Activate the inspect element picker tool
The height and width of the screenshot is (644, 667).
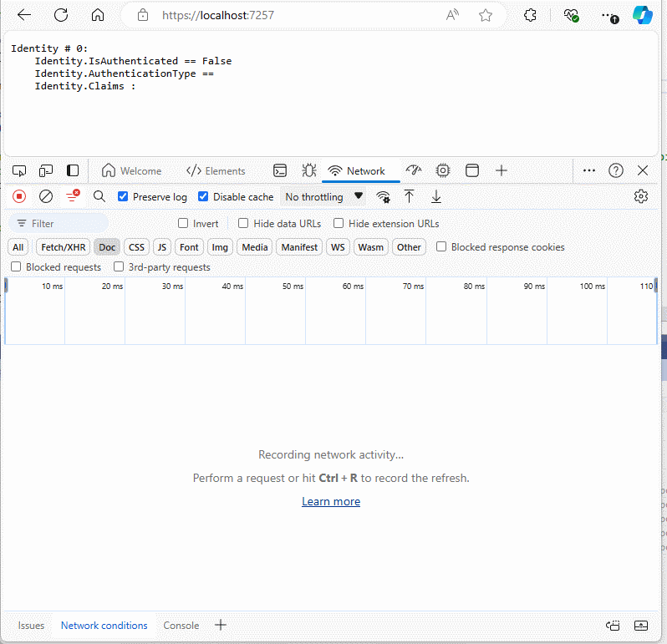(19, 171)
